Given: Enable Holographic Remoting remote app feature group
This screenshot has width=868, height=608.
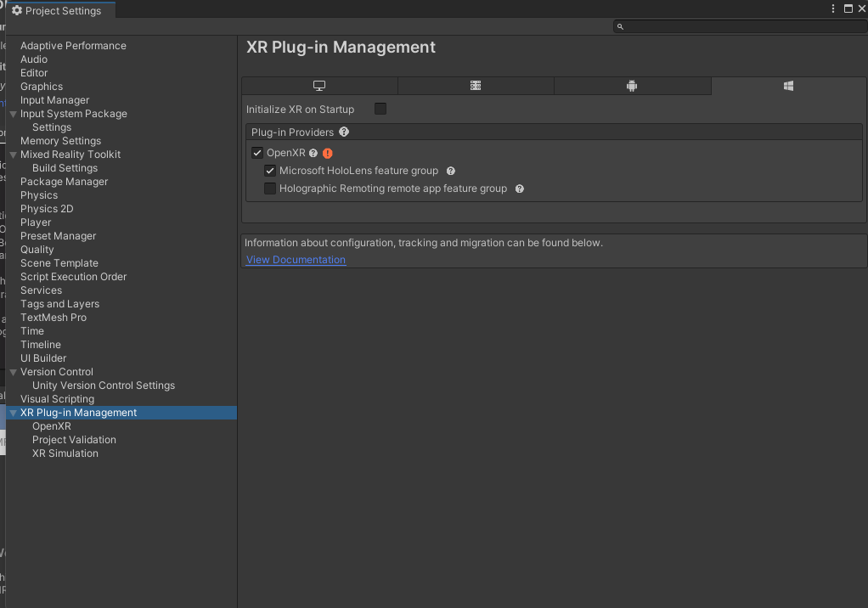Looking at the screenshot, I should point(270,189).
